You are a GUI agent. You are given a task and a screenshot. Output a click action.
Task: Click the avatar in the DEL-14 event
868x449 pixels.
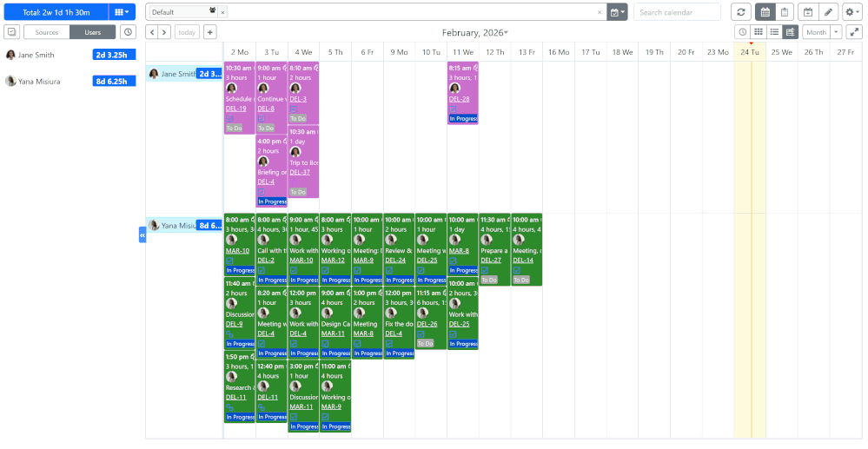(518, 240)
